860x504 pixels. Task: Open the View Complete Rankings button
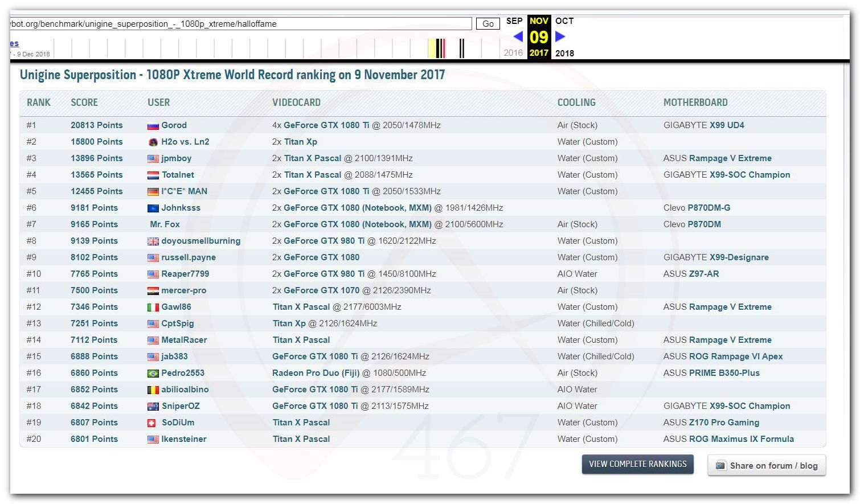coord(638,464)
